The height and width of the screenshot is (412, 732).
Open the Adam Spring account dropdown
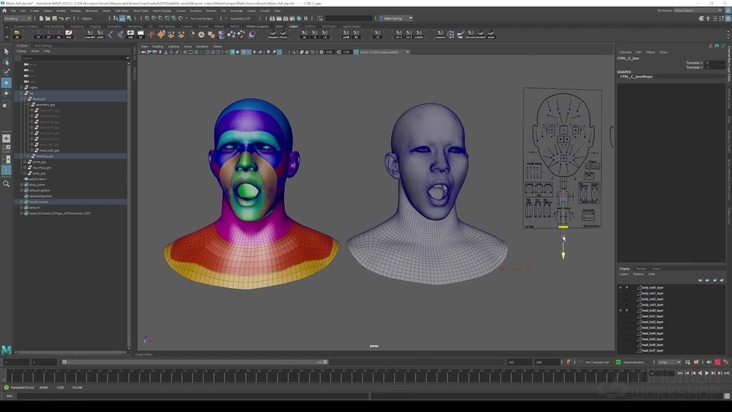point(395,18)
